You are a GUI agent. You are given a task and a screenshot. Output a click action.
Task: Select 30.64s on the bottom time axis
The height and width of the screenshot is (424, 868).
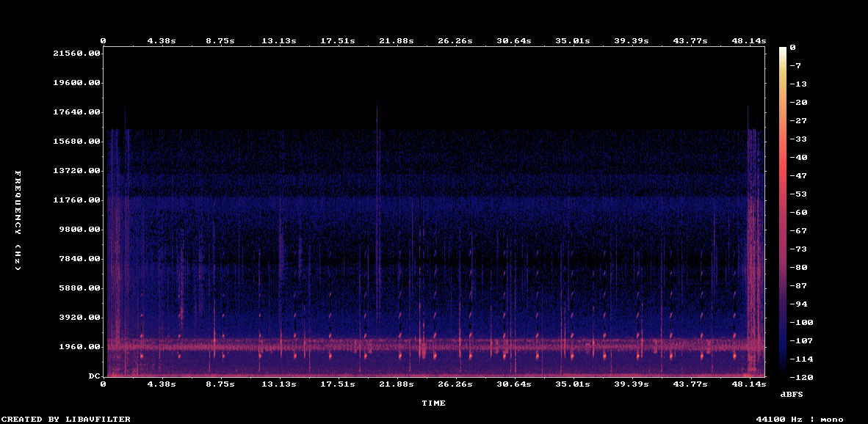tap(514, 384)
